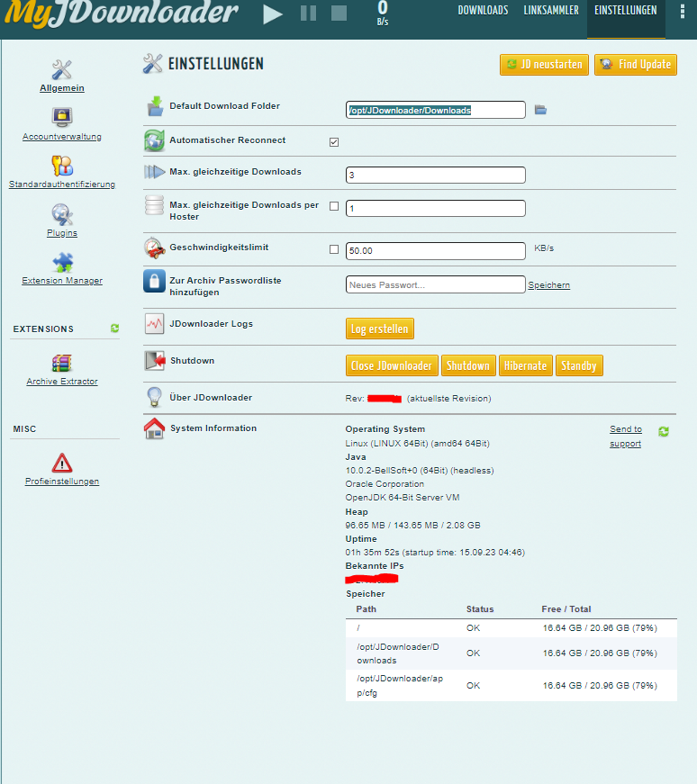Screen dimensions: 697x784
Task: Click the Automatischer Reconnect icon
Action: coord(154,140)
